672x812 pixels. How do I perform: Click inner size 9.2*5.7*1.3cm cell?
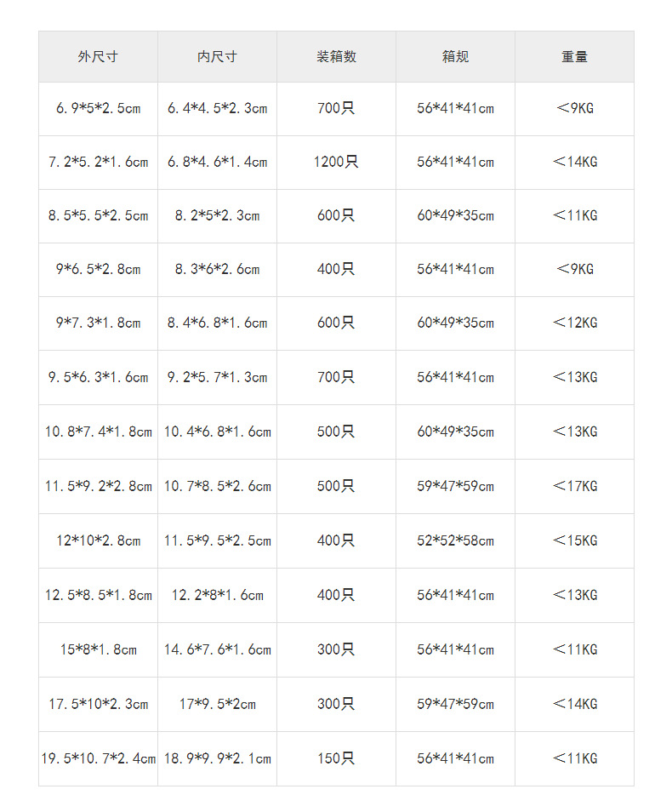[x=217, y=377]
